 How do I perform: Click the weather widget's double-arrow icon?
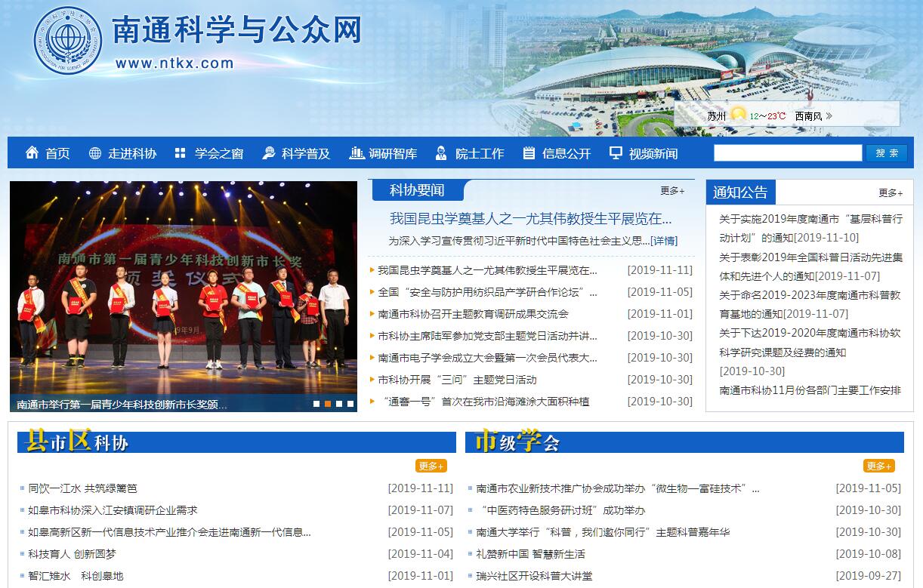[829, 115]
